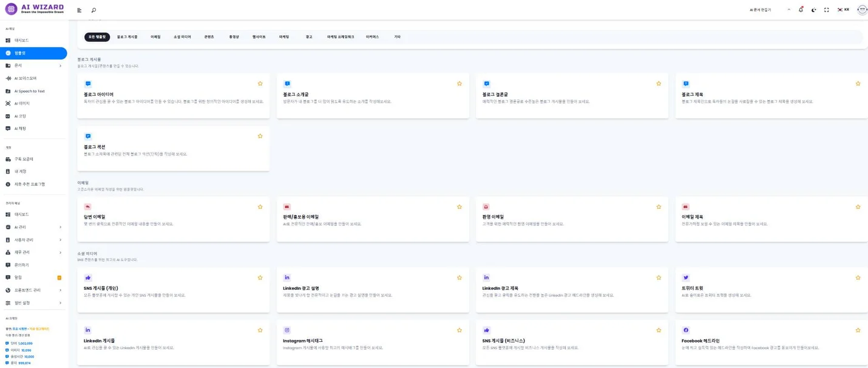Image resolution: width=868 pixels, height=368 pixels.
Task: Favorite the 블로그 제목 template star
Action: tap(858, 84)
